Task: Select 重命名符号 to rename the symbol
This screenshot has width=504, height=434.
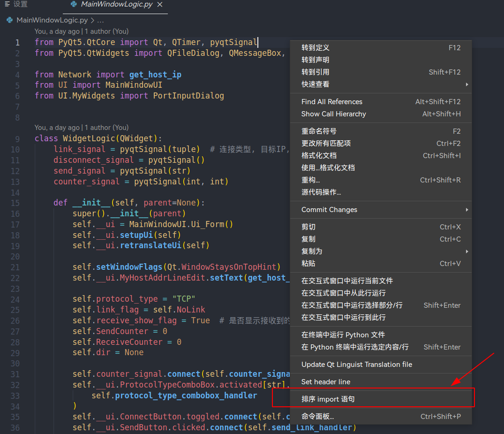Action: coord(322,131)
